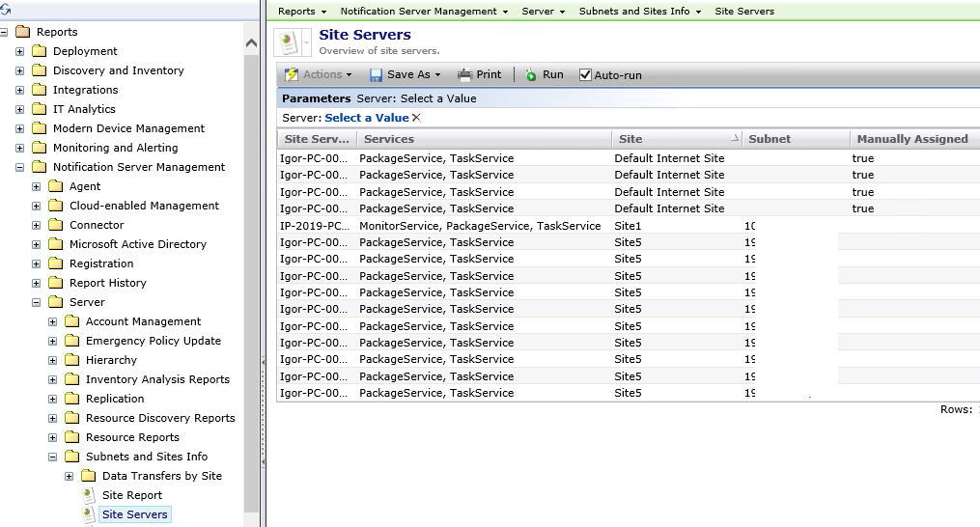Toggle the Auto-run checkbox
The height and width of the screenshot is (527, 980).
585,75
